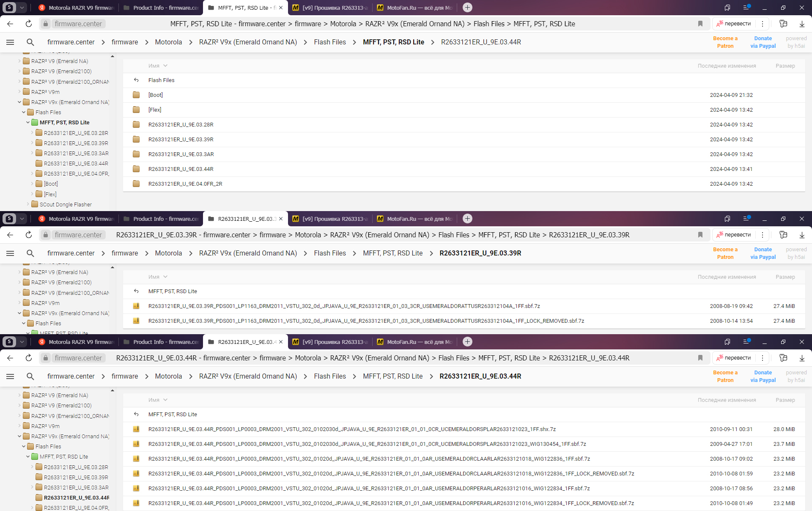The image size is (812, 511).
Task: Switch to the Product Info tab in the MFFT, PST, RSD Lite window
Action: (x=161, y=8)
